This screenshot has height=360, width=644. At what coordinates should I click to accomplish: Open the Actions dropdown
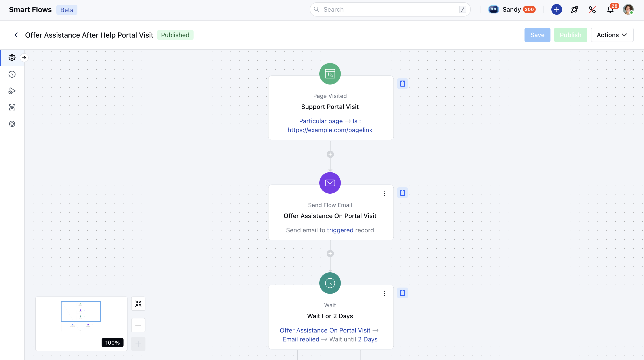point(612,35)
